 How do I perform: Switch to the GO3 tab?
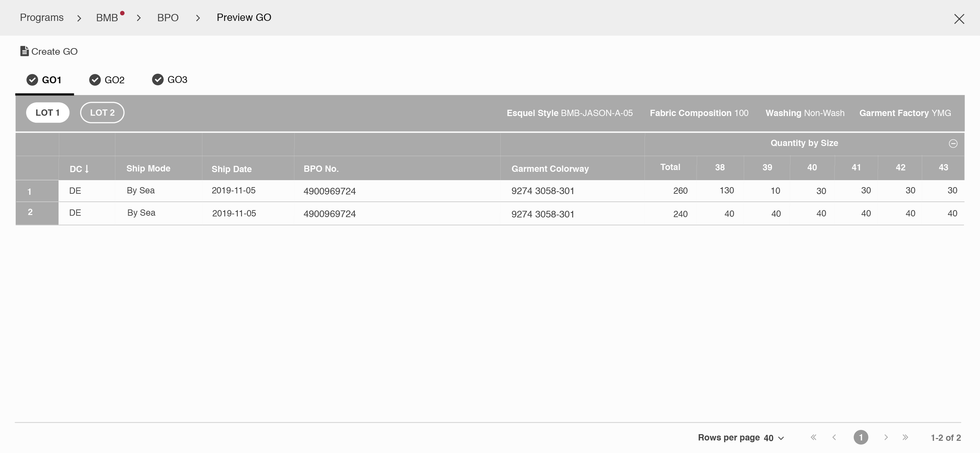(x=177, y=79)
